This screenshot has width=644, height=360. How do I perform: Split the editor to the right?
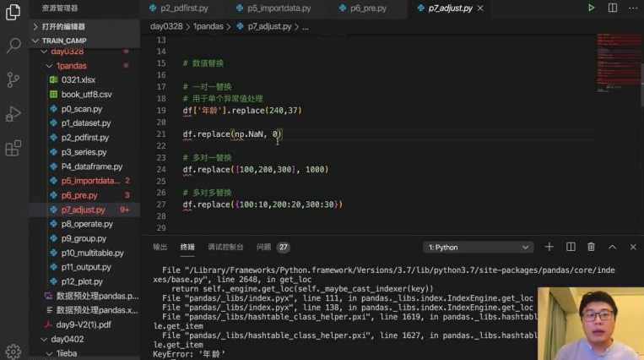tap(613, 8)
